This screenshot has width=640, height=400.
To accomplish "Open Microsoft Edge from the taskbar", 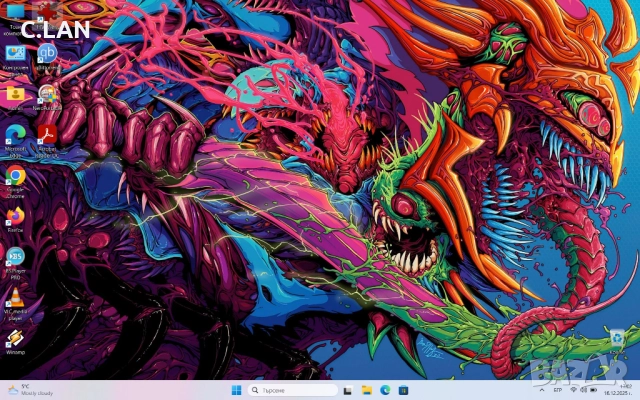I will coord(383,389).
